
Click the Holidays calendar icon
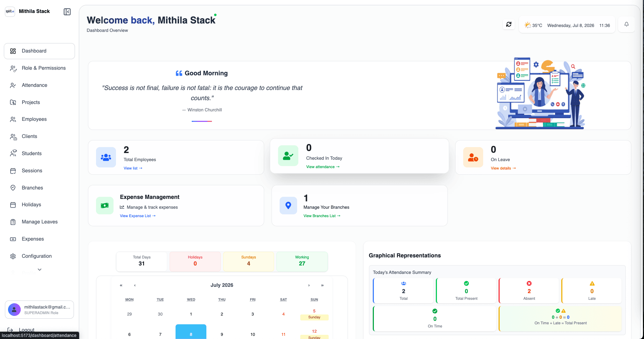[13, 205]
